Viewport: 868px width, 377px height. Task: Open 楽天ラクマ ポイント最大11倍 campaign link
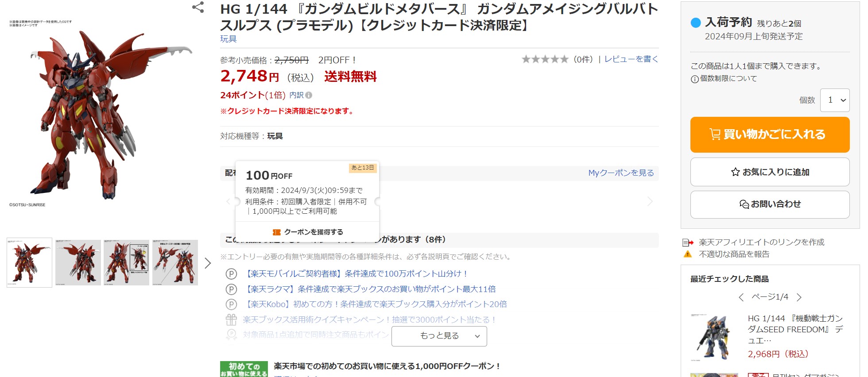tap(369, 289)
